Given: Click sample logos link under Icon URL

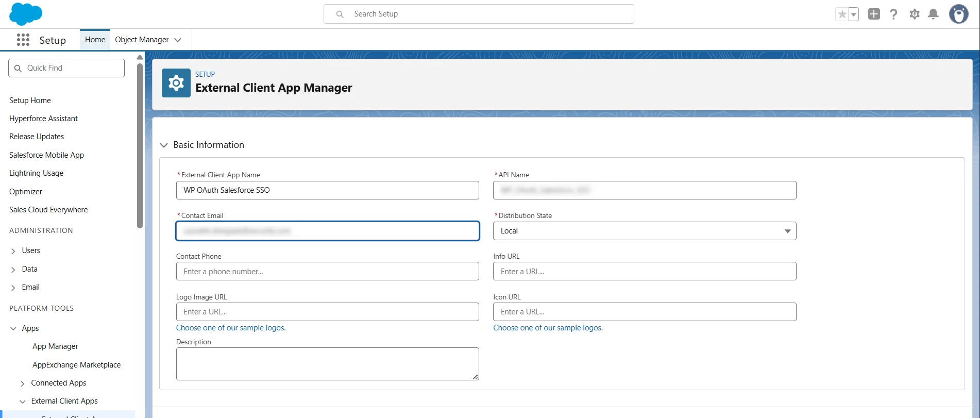Looking at the screenshot, I should point(548,328).
